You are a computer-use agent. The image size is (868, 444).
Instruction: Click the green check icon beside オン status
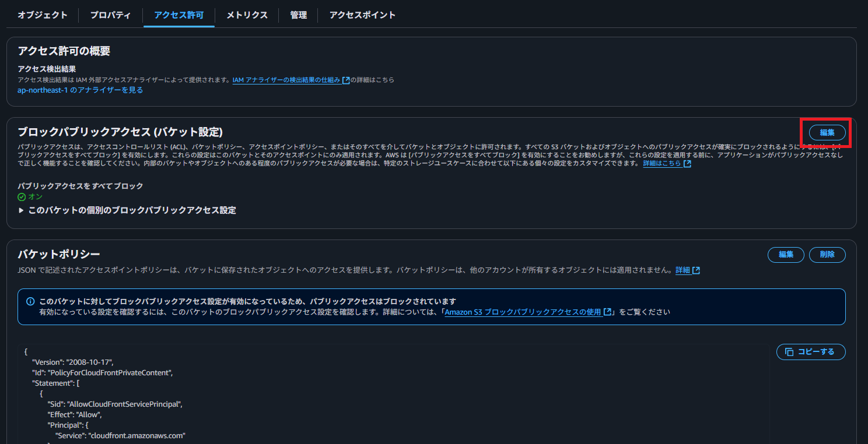pos(21,196)
